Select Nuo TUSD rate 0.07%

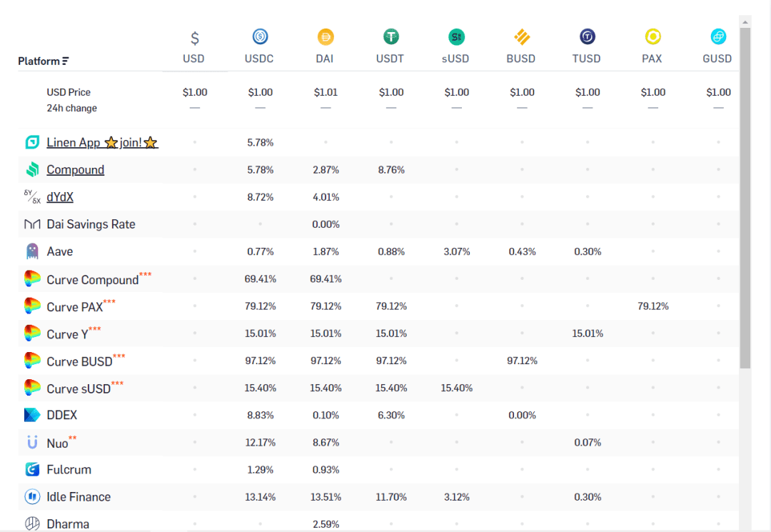(587, 443)
